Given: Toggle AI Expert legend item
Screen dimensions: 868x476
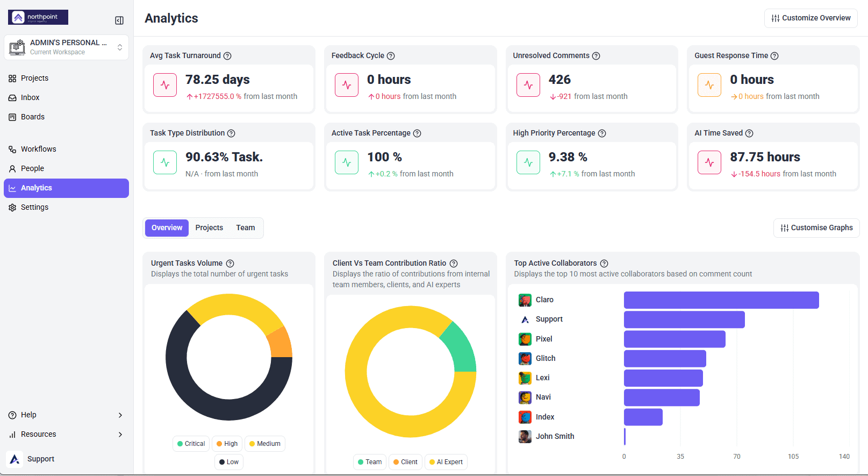Looking at the screenshot, I should point(446,462).
